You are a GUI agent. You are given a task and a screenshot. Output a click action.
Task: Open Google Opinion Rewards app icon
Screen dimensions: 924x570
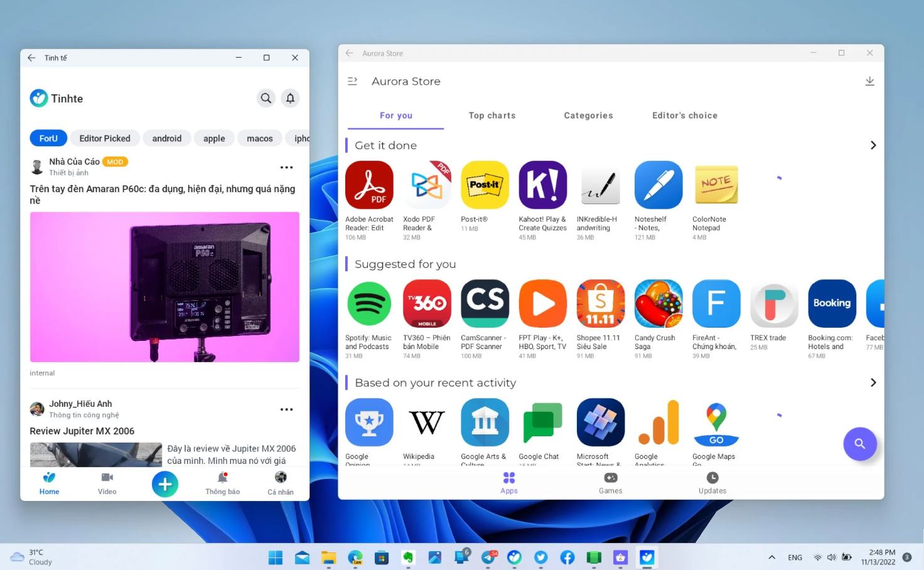pyautogui.click(x=369, y=422)
